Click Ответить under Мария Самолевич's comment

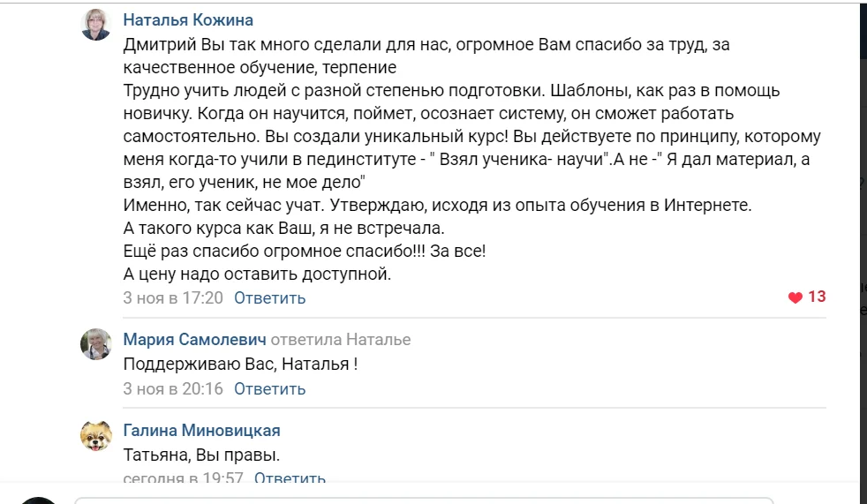click(269, 389)
